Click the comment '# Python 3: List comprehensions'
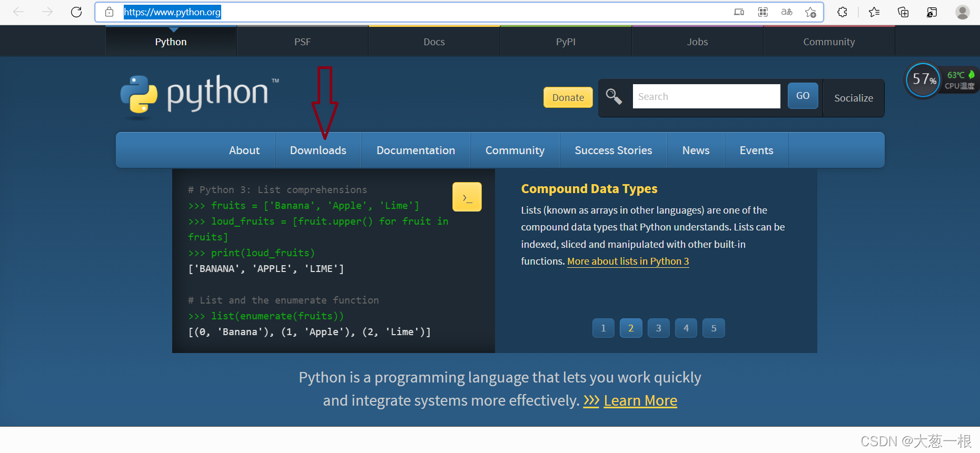 point(278,190)
